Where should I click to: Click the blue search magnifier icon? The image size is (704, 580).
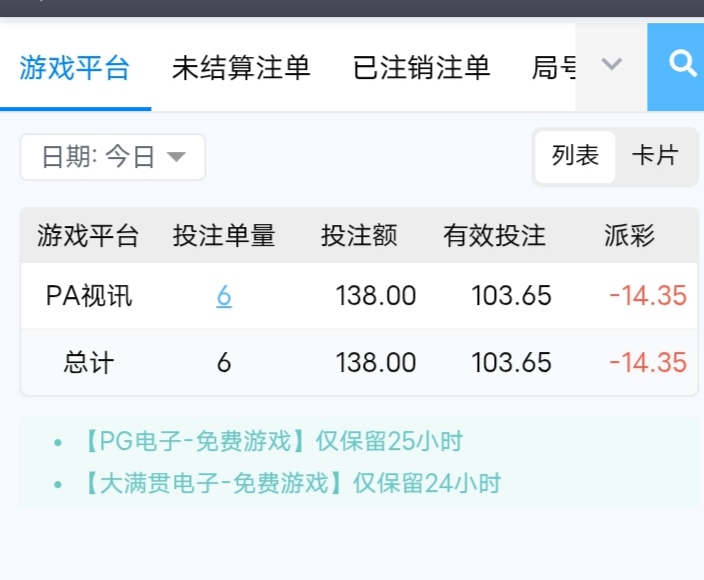tap(682, 66)
